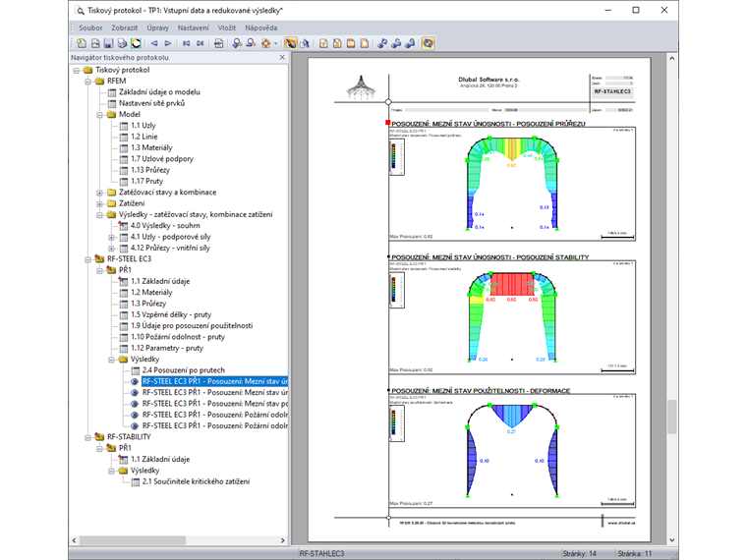Expand the 4.1 Uzly - podporové síly node
The image size is (747, 560).
[x=110, y=237]
